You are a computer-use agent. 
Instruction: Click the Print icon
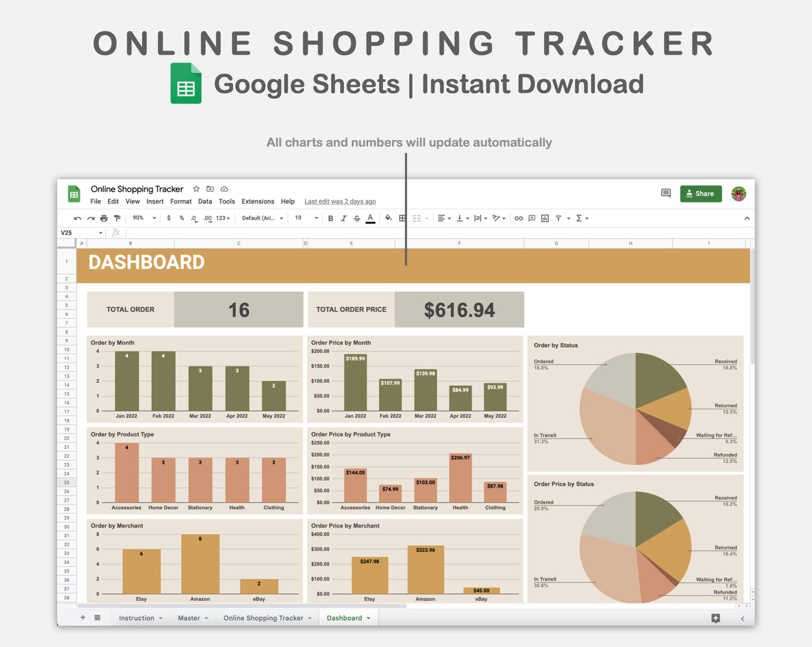104,218
